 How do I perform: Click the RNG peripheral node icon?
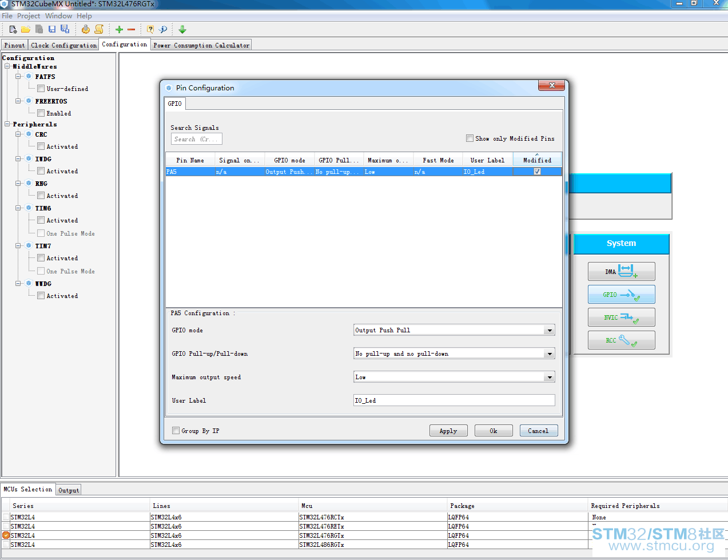29,183
